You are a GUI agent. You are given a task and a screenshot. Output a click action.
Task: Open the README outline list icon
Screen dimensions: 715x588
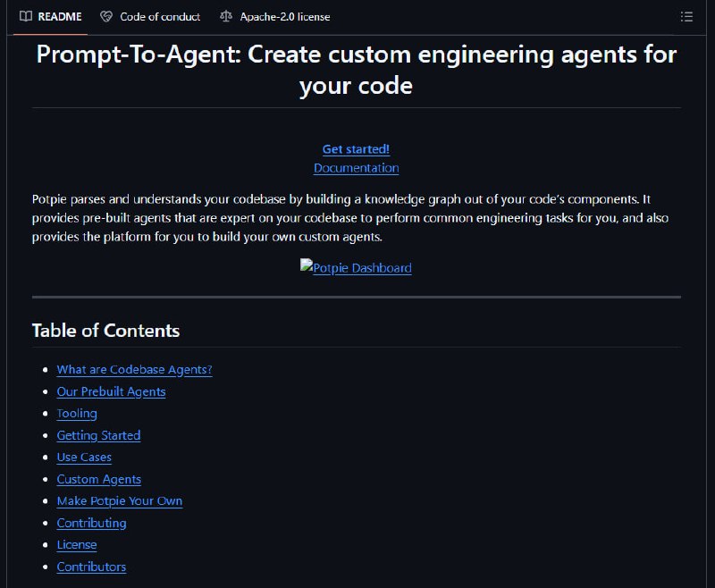click(686, 17)
